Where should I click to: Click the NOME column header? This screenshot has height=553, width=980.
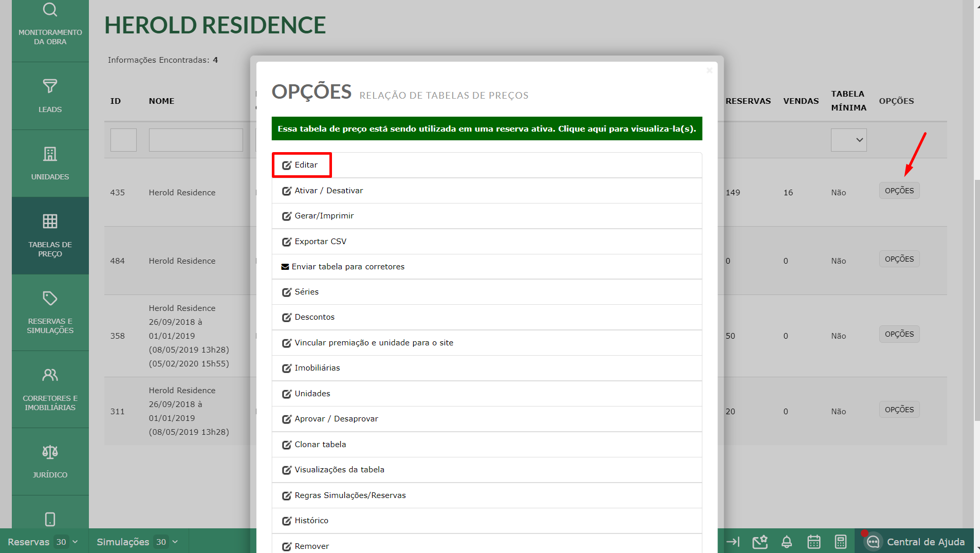(161, 101)
